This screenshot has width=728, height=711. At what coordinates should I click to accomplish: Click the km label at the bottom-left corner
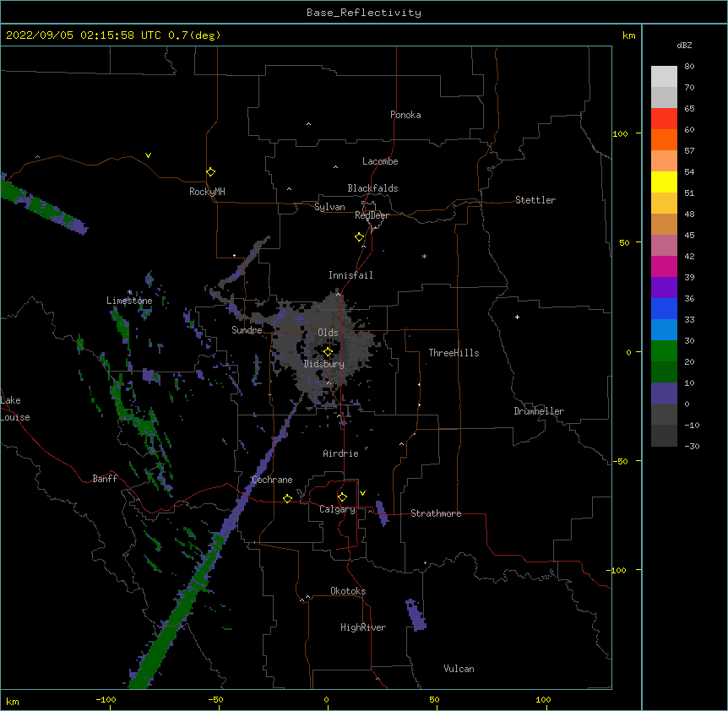tap(13, 701)
